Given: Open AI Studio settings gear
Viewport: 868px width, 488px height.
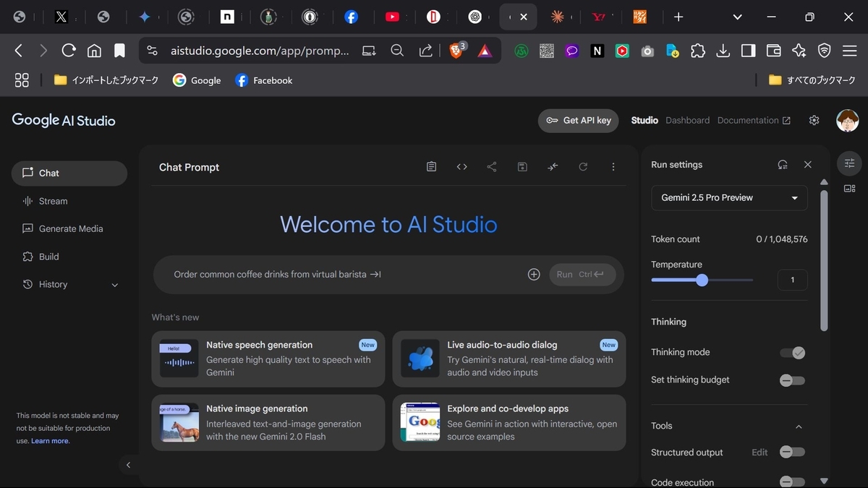Looking at the screenshot, I should click(x=814, y=121).
